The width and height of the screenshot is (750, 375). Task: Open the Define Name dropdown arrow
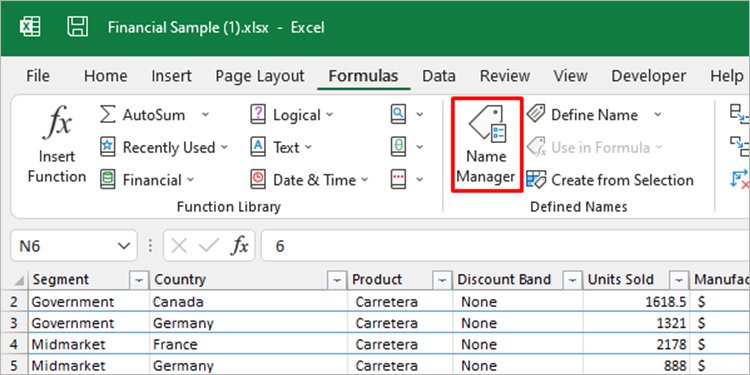(658, 114)
